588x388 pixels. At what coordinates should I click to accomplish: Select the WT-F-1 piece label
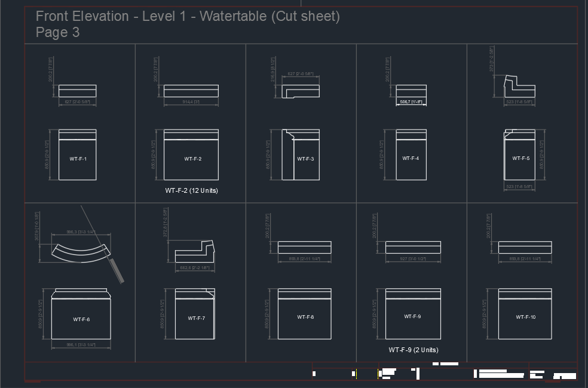[x=78, y=159]
